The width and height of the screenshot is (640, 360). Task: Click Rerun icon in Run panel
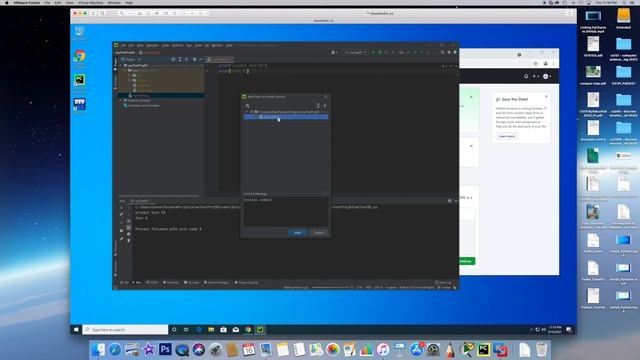[x=122, y=207]
